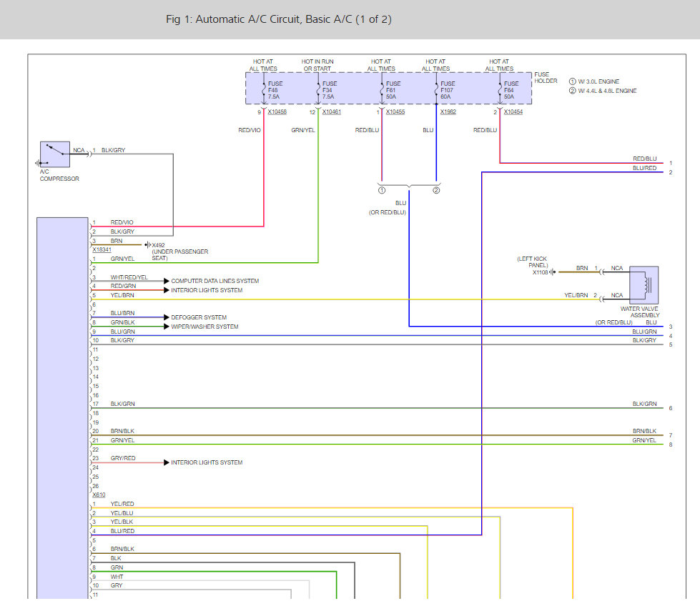Click the fuse F107 symbol
Image resolution: width=700 pixels, height=606 pixels.
pyautogui.click(x=436, y=90)
